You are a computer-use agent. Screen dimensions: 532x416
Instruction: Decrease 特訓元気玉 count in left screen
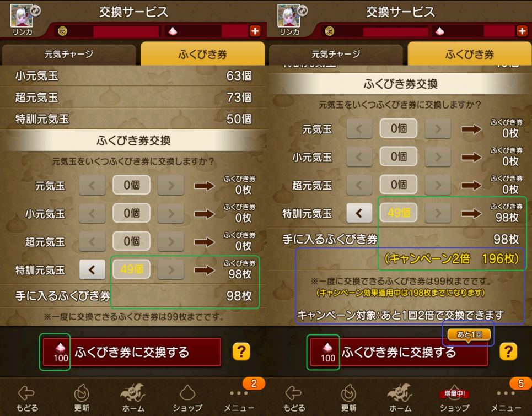click(92, 270)
